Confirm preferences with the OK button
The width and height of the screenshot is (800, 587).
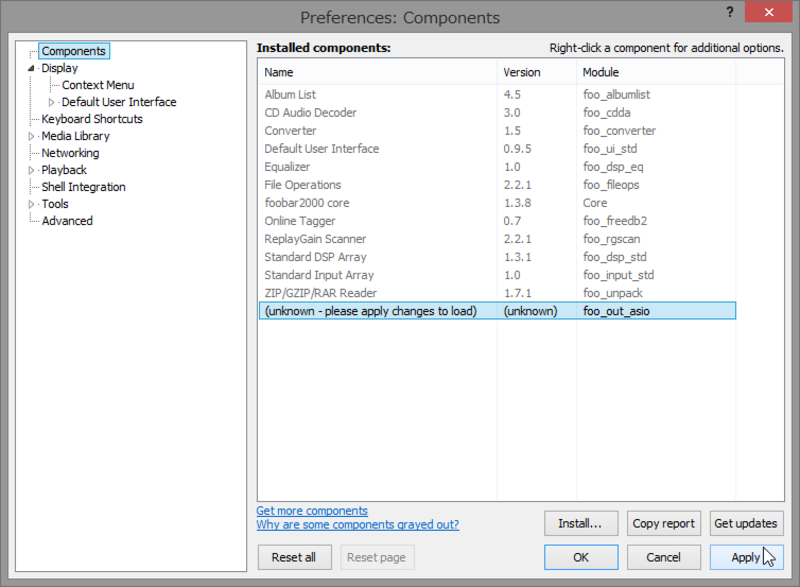(581, 557)
